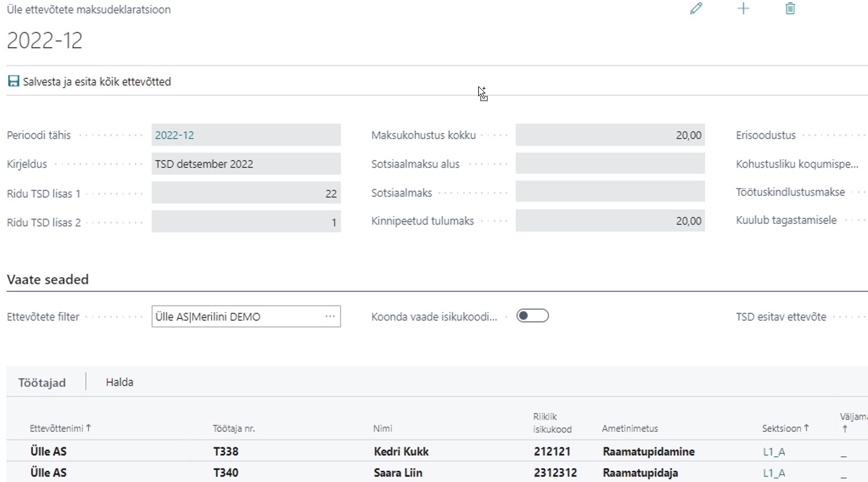Click the empty Sotsiaalmaksu alus field
The width and height of the screenshot is (868, 482).
click(610, 163)
